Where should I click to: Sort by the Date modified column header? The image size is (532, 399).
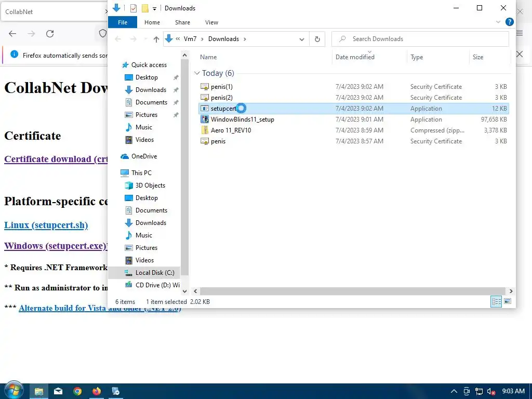[355, 57]
